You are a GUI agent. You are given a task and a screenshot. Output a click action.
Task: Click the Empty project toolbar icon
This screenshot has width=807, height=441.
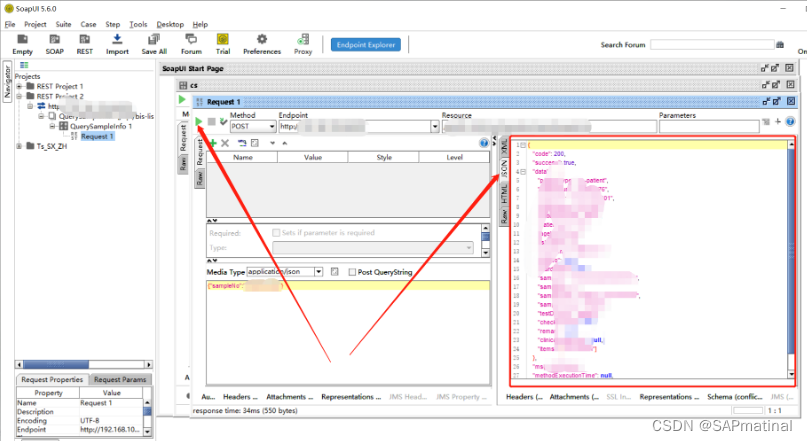tap(22, 44)
